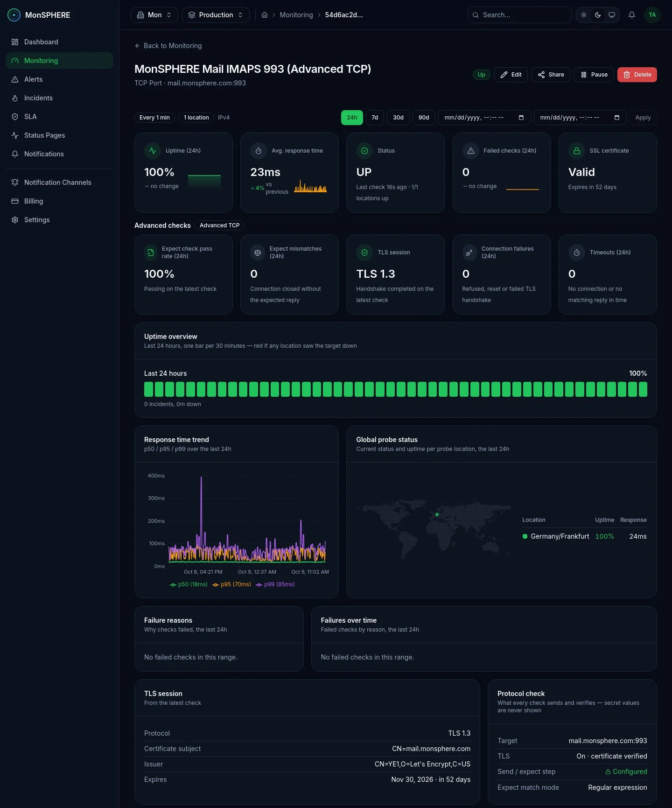Click the Monitoring breadcrumb link
Image resolution: width=672 pixels, height=808 pixels.
click(296, 15)
